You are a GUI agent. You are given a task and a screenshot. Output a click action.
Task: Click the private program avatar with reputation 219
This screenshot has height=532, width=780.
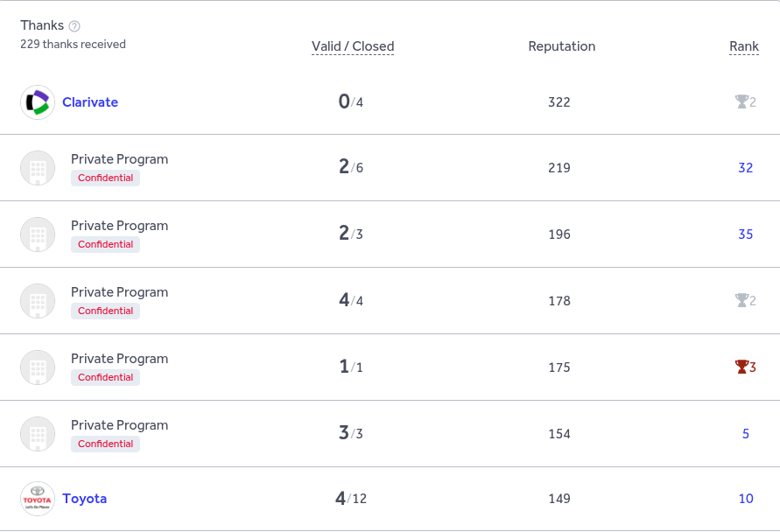pos(38,168)
